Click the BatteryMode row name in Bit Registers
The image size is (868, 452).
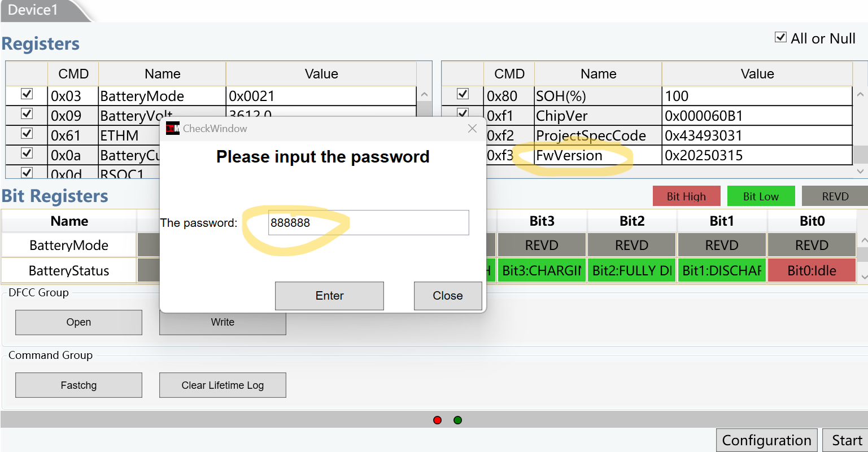[69, 245]
